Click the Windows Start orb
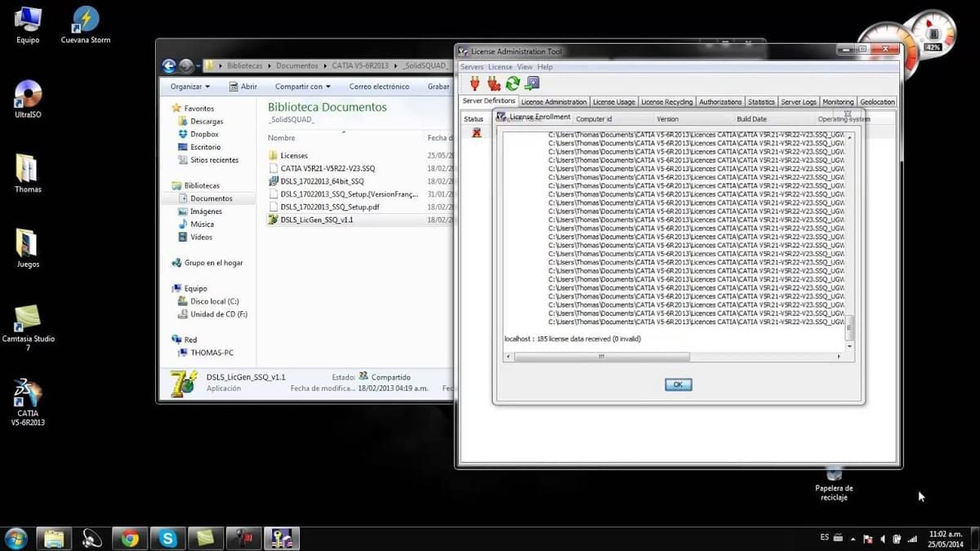 click(16, 538)
